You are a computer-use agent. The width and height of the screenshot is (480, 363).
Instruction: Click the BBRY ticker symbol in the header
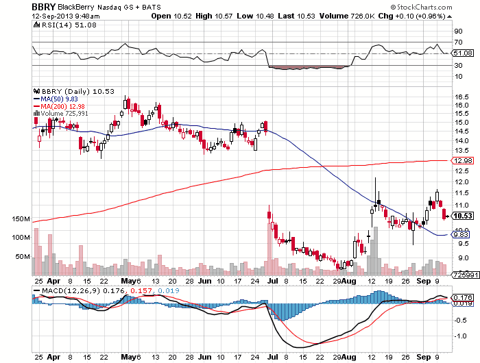pyautogui.click(x=43, y=7)
